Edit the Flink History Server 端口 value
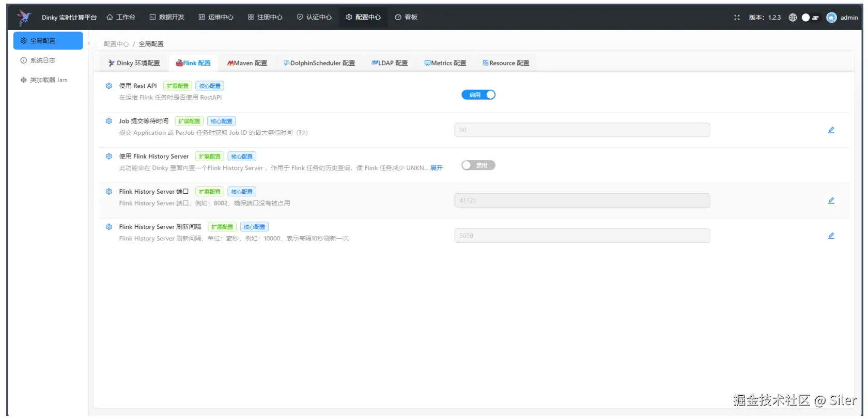868x419 pixels. click(x=831, y=200)
